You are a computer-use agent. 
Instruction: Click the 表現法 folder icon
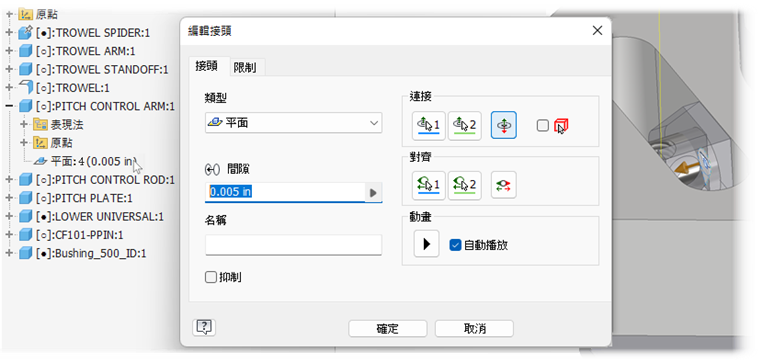[40, 125]
